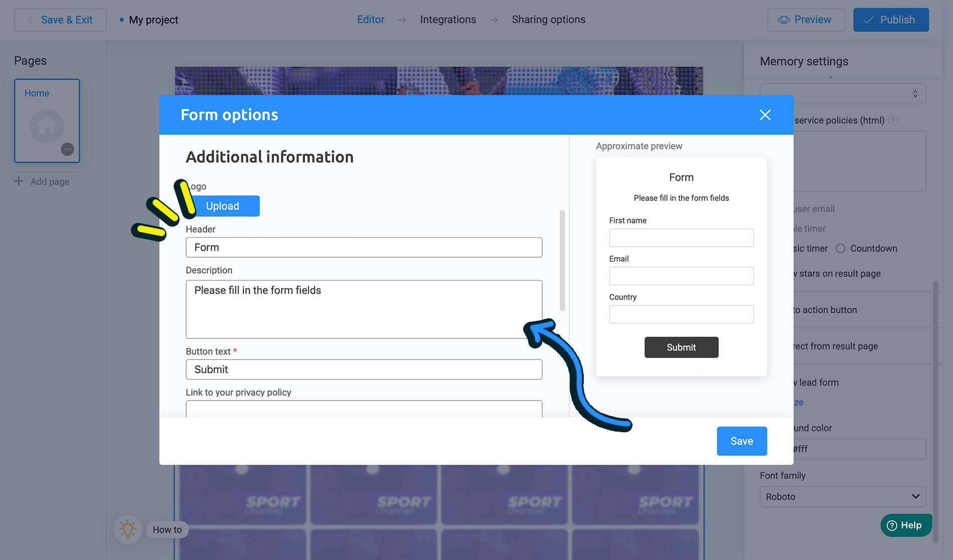This screenshot has height=560, width=953.
Task: Click the background color #fff field
Action: click(x=859, y=449)
